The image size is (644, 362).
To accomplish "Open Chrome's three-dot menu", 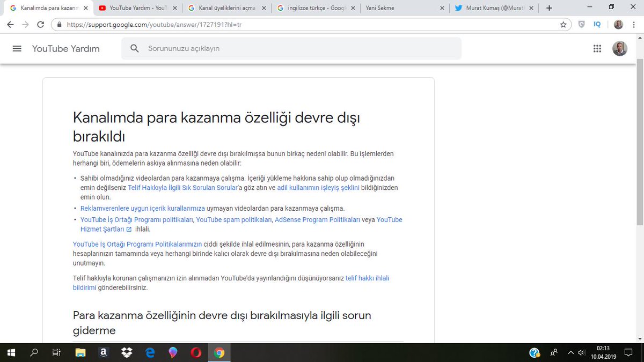I will click(634, 24).
